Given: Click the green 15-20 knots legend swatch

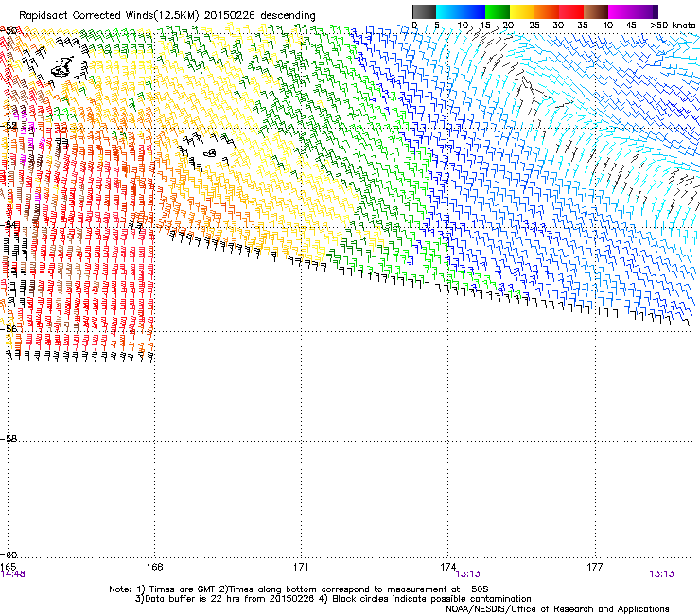Looking at the screenshot, I should 498,12.
